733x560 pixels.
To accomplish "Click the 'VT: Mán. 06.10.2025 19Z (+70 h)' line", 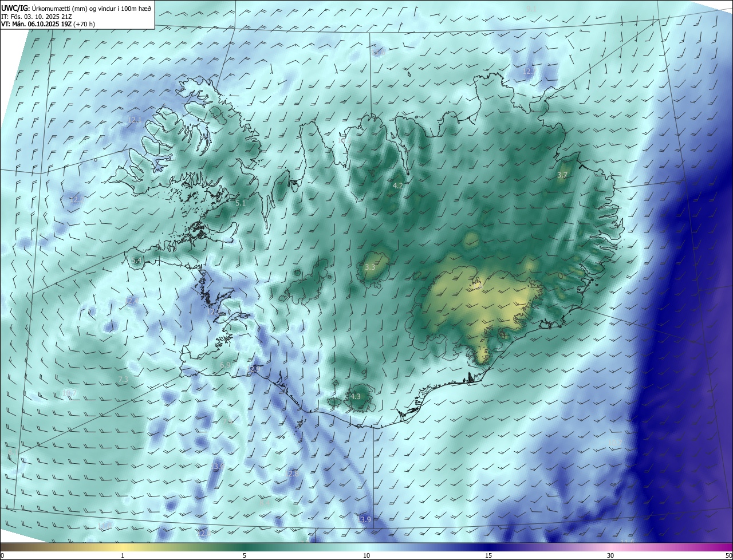I will click(x=48, y=24).
